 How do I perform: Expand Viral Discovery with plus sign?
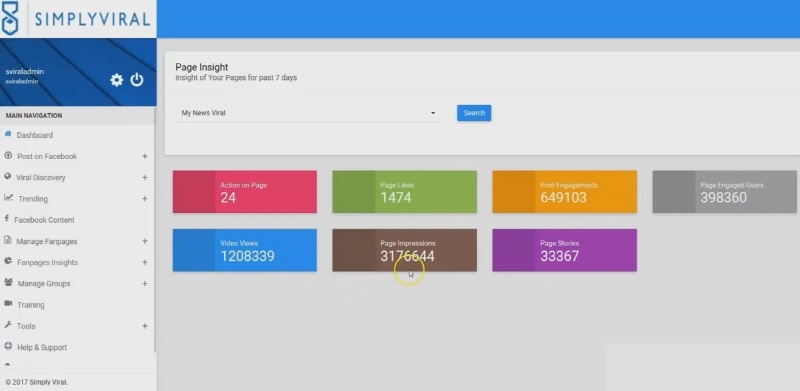click(x=145, y=177)
